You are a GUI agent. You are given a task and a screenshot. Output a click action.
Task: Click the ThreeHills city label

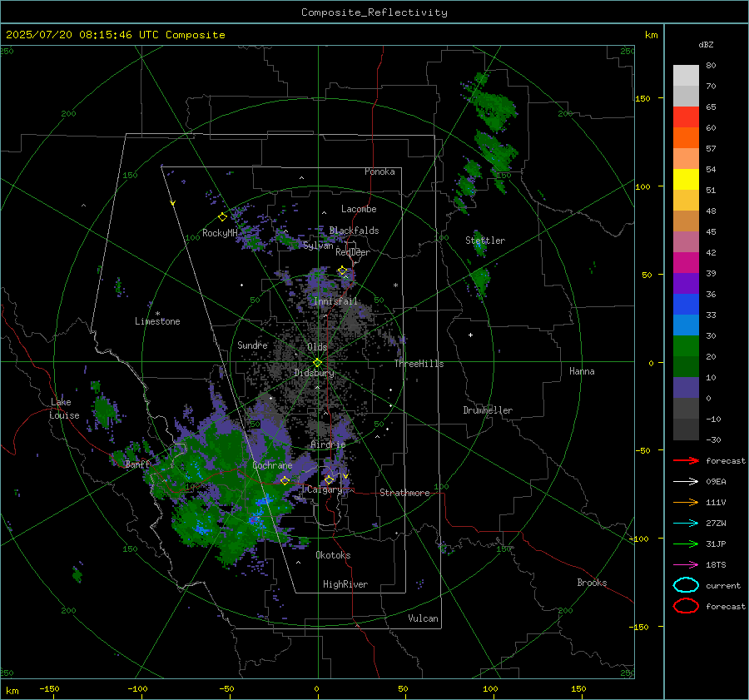(419, 364)
